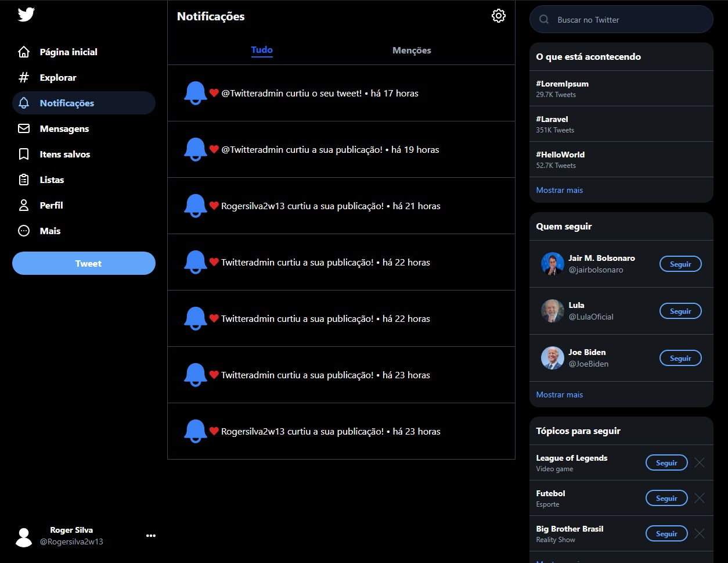The height and width of the screenshot is (563, 728).
Task: Click the Notificações bell icon
Action: pos(23,103)
